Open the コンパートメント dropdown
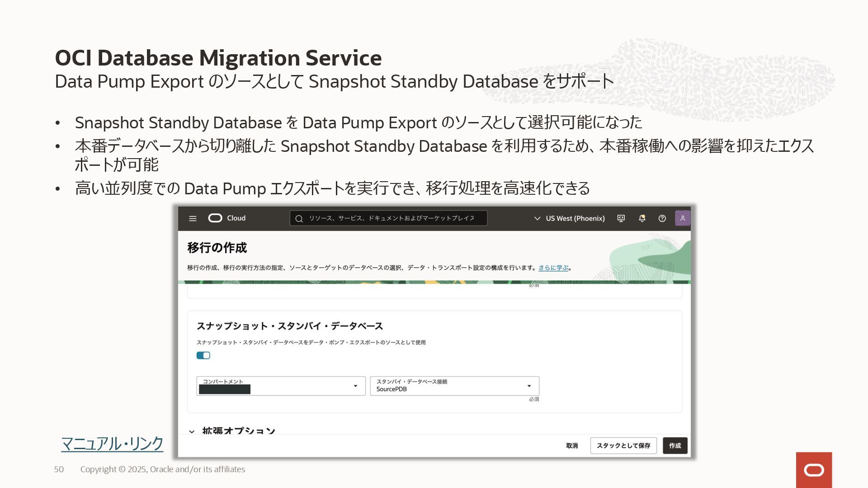Screen dimensions: 868x488 click(x=281, y=386)
